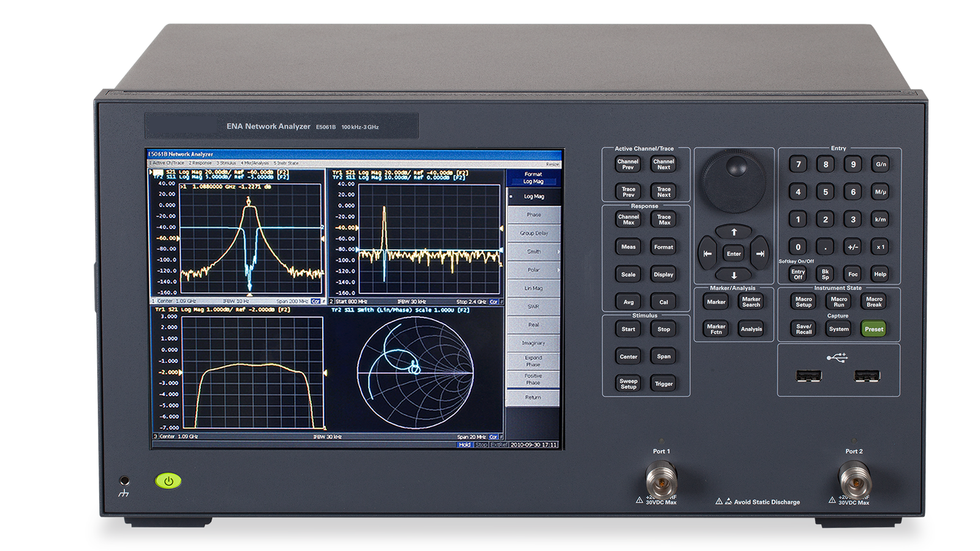Image resolution: width=980 pixels, height=551 pixels.
Task: Click the Return softkey
Action: (533, 397)
